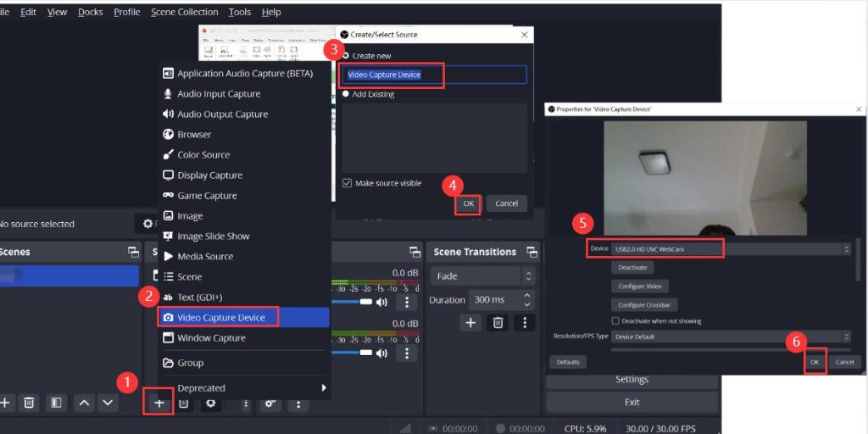Click the recording status dot in status bar
This screenshot has height=434, width=868.
(x=500, y=429)
